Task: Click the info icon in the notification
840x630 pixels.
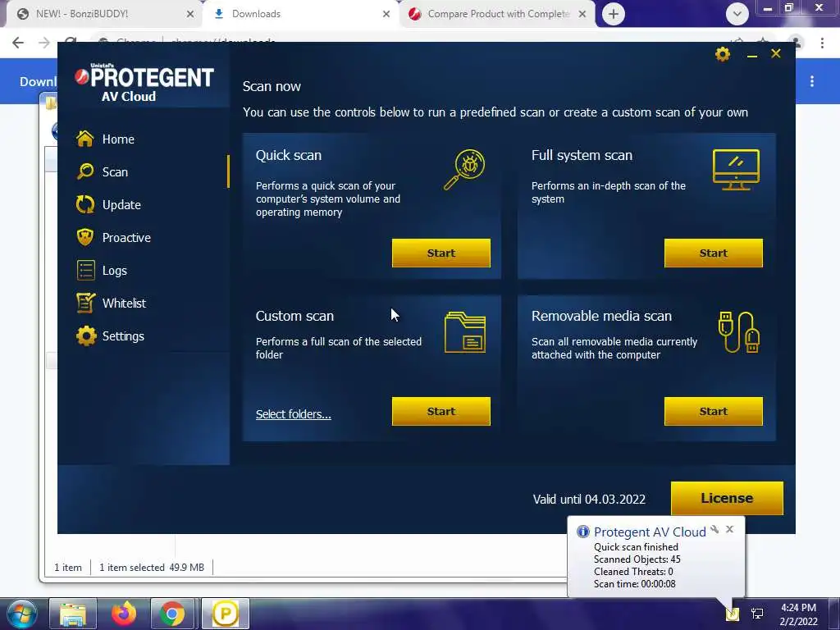Action: [x=583, y=532]
